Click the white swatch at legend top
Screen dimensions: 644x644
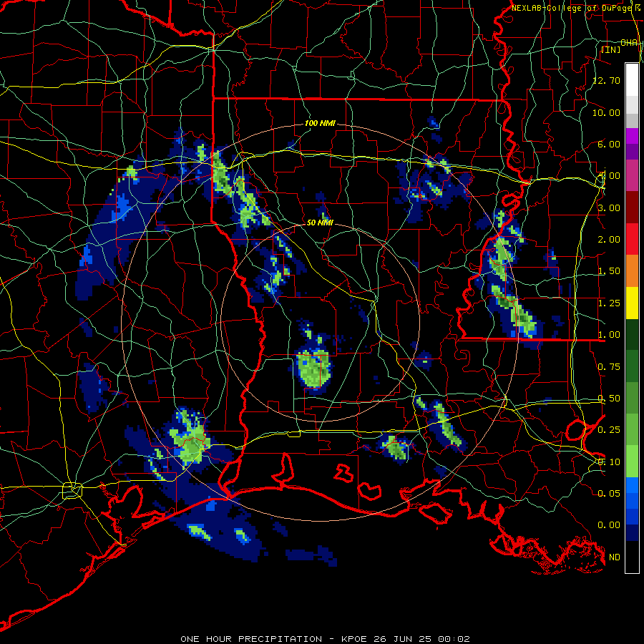point(632,79)
